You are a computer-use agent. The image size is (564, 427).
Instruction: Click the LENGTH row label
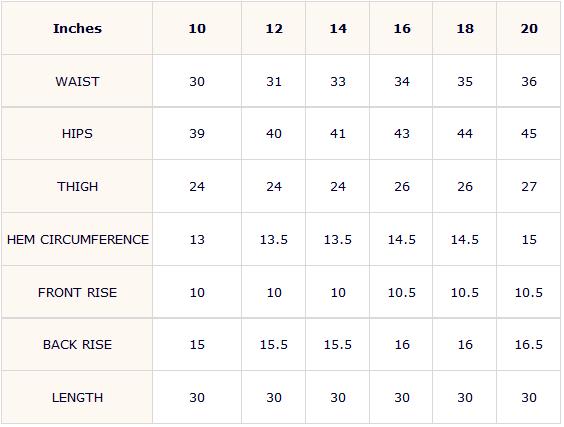pos(77,398)
